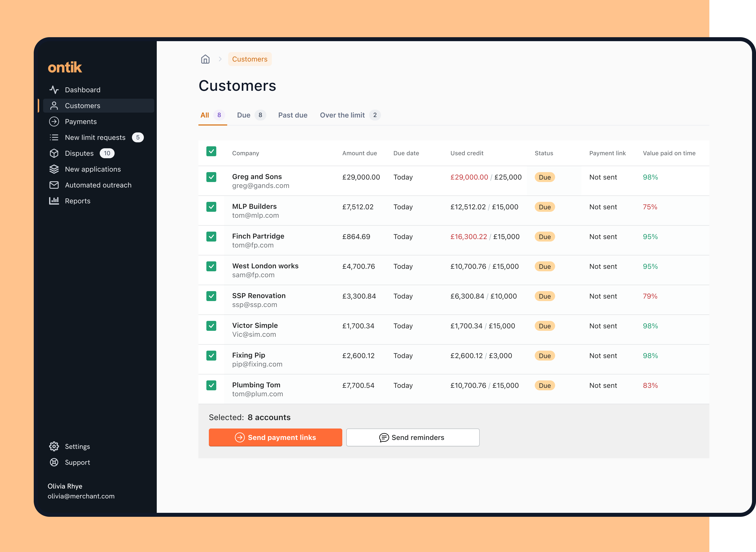This screenshot has width=756, height=552.
Task: Open the Over the limit tab
Action: (x=342, y=115)
